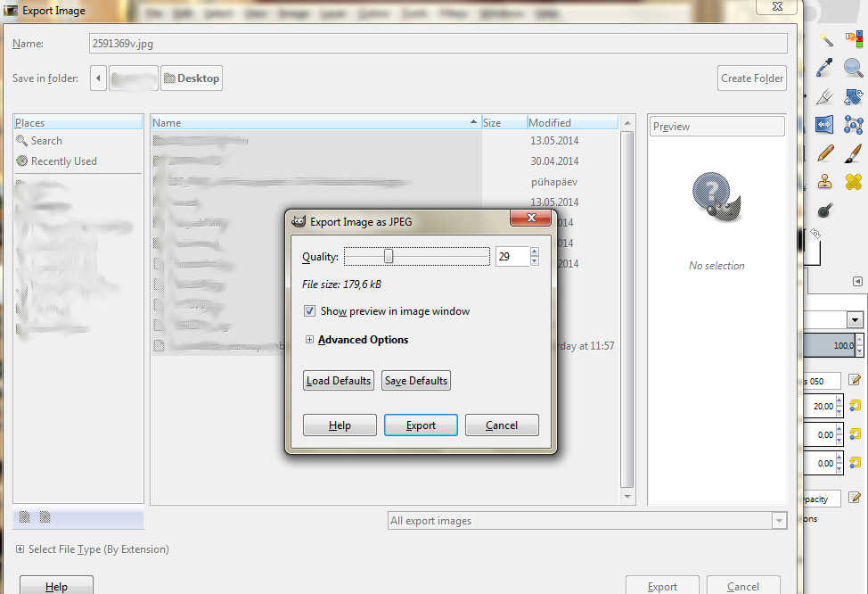Screen dimensions: 868x594
Task: Click the JPEG Quality slider
Action: (416, 257)
